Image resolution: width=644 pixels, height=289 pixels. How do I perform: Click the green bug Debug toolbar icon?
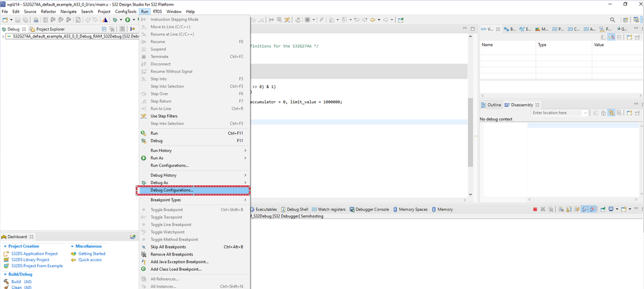[x=115, y=20]
